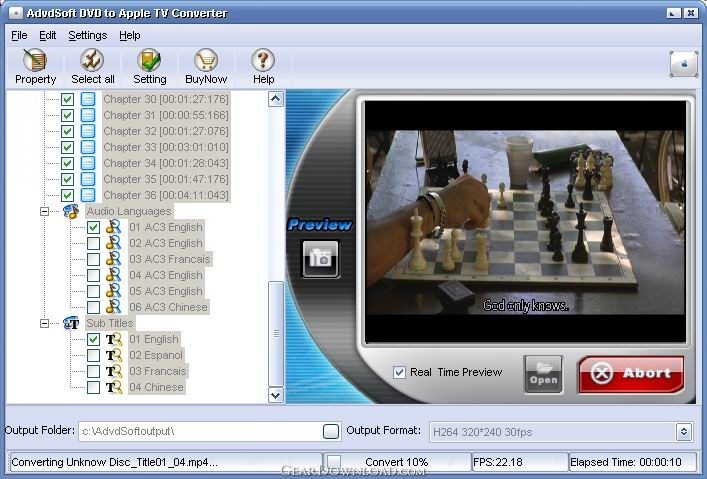
Task: Click the 06 AC3 Chinese audio icon
Action: pyautogui.click(x=114, y=307)
